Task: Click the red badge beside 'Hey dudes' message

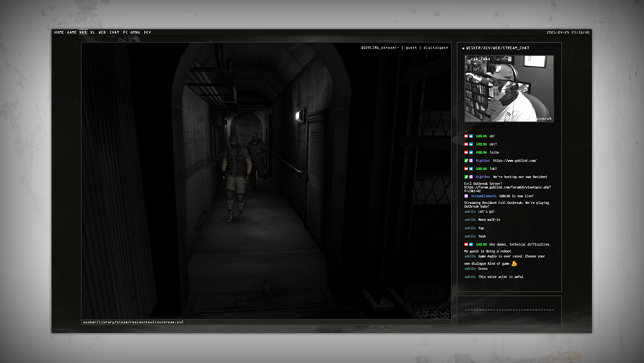Action: 466,244
